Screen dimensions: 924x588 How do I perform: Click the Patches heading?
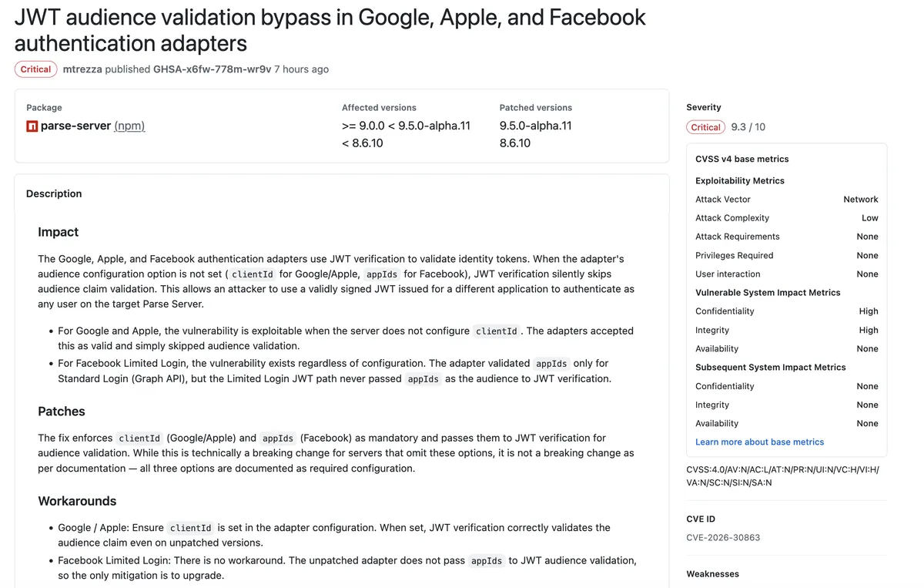pyautogui.click(x=62, y=412)
